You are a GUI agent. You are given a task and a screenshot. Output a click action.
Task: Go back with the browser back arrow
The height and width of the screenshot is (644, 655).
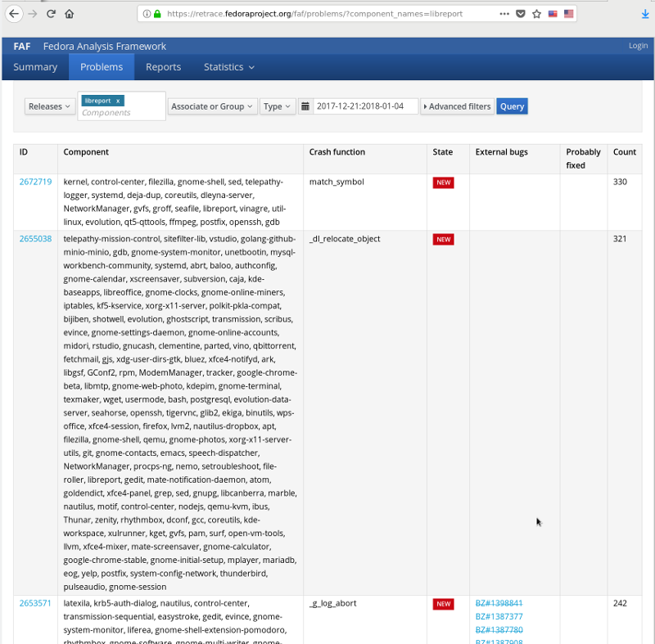(x=14, y=14)
